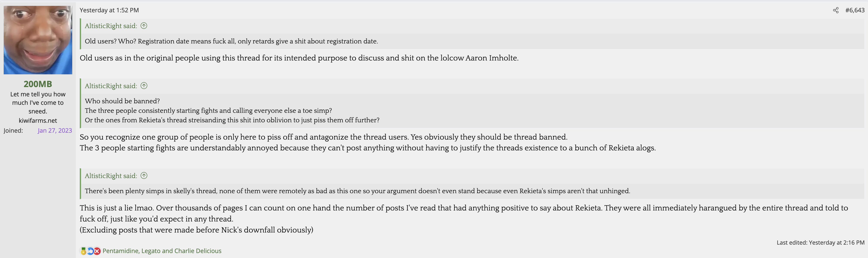Click the quoted "Old users? Who?" text block

point(231,41)
